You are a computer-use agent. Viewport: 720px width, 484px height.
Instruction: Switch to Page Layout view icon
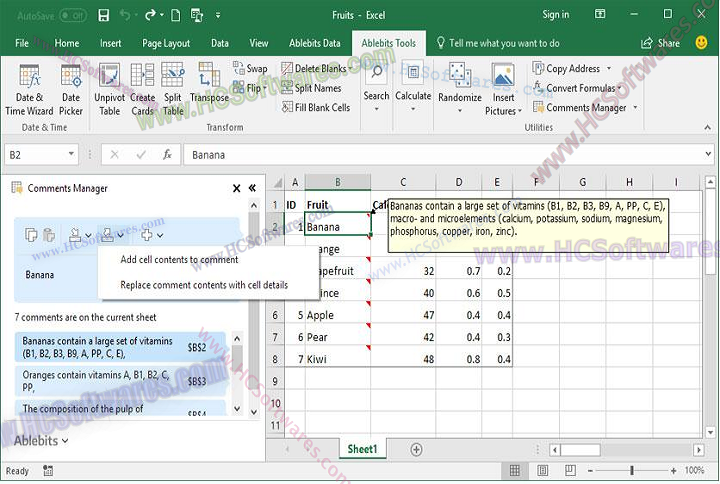click(542, 470)
